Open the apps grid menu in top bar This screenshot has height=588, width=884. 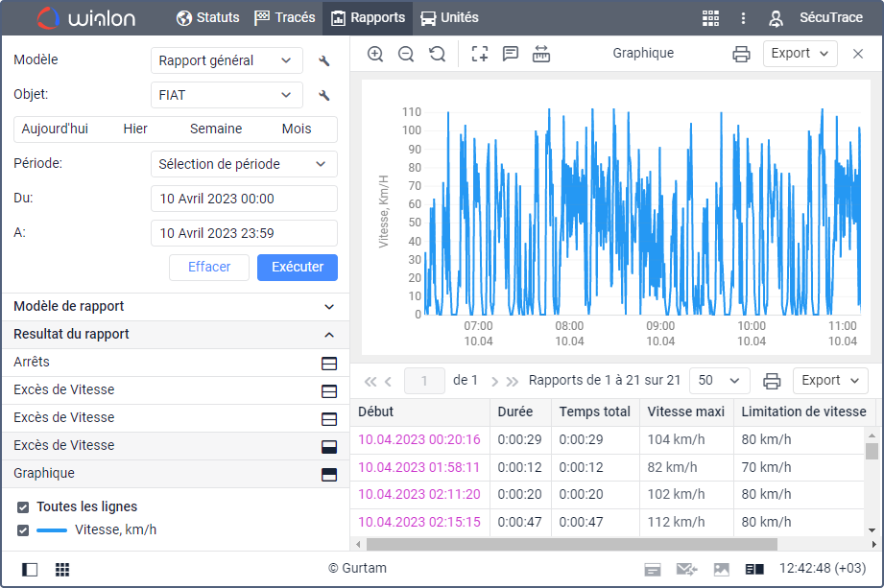click(x=710, y=17)
